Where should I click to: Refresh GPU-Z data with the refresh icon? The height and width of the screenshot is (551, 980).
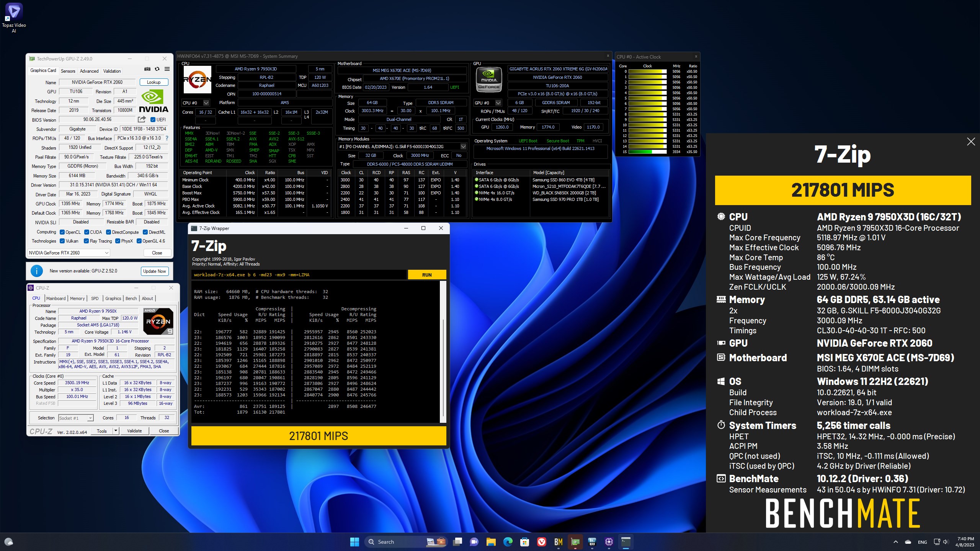[x=157, y=69]
